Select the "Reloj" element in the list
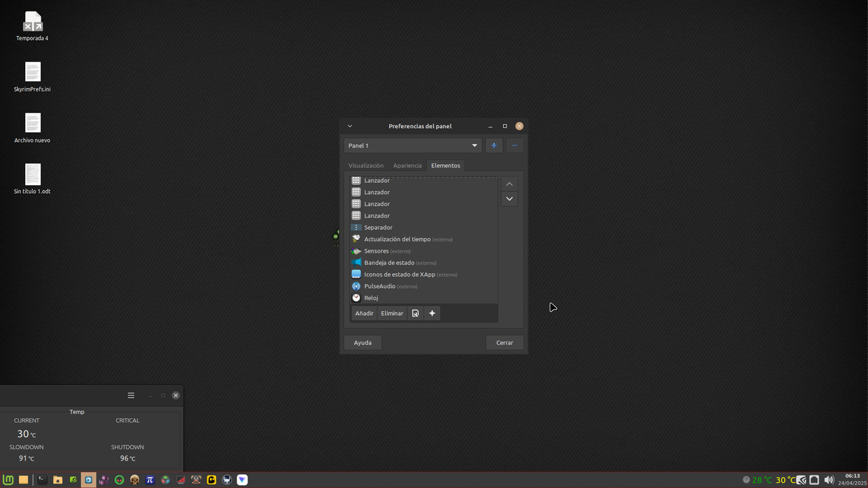The width and height of the screenshot is (868, 488). pyautogui.click(x=370, y=298)
